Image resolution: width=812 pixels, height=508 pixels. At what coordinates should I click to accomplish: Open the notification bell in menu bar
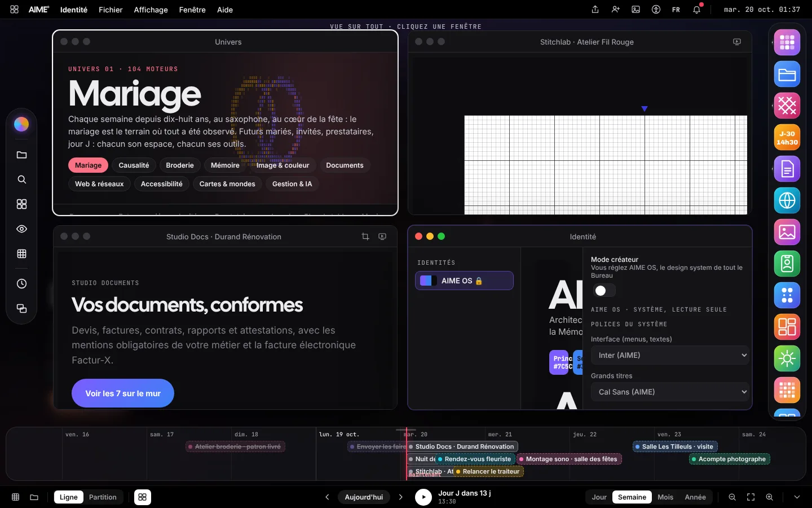coord(697,10)
